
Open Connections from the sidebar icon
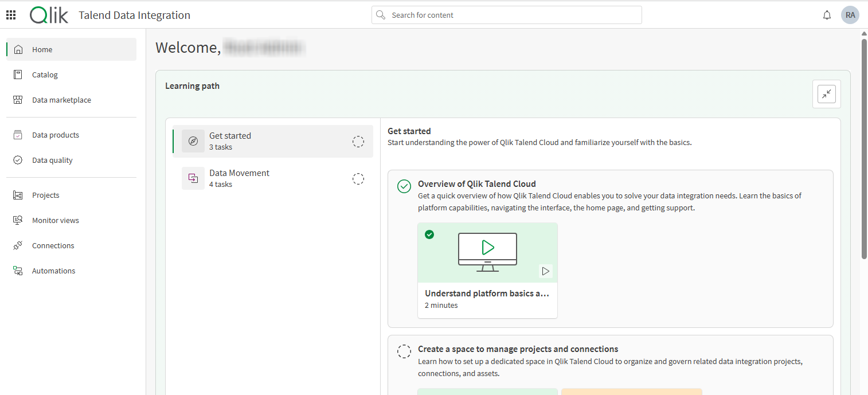(x=18, y=245)
